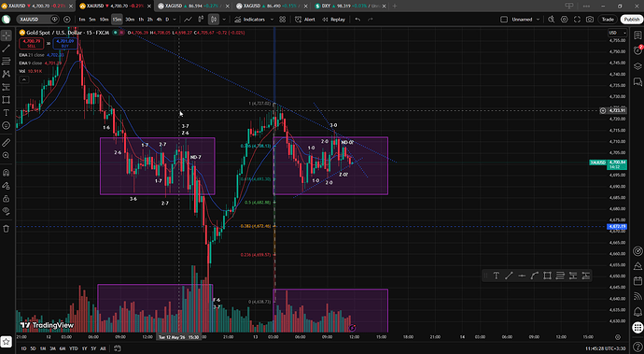Open the chats panel icon
Screen dimensions: 644x354
[x=637, y=81]
